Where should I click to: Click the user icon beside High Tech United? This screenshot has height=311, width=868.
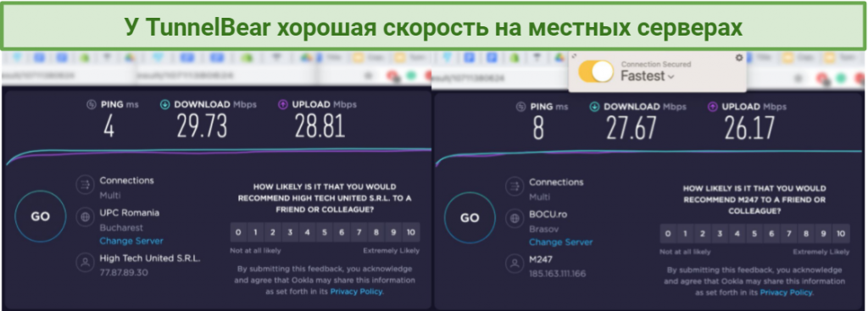(86, 263)
